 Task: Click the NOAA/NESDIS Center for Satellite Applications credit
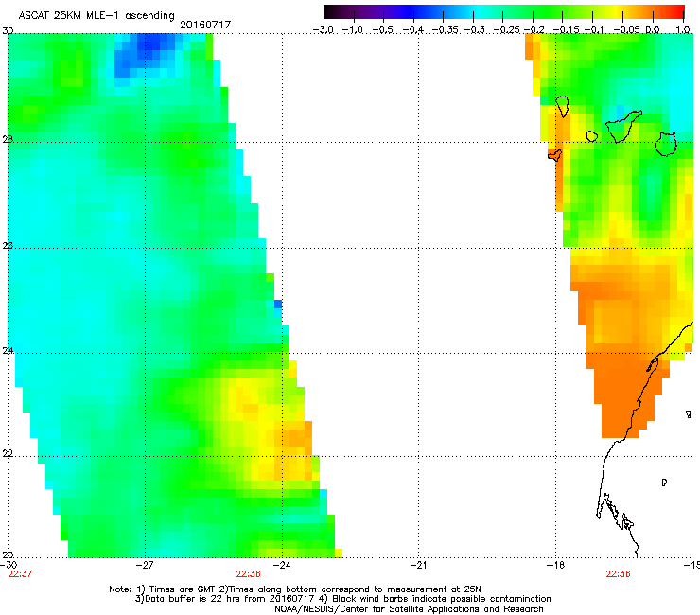tap(409, 609)
